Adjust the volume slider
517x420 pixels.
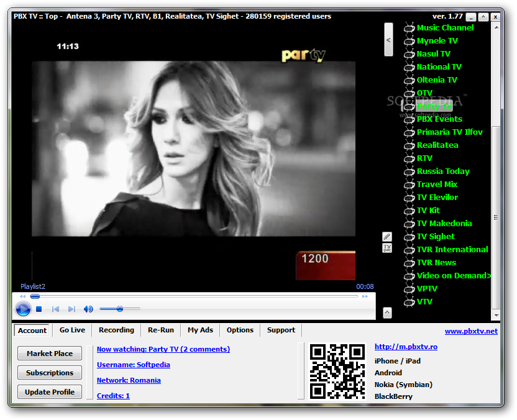point(119,309)
